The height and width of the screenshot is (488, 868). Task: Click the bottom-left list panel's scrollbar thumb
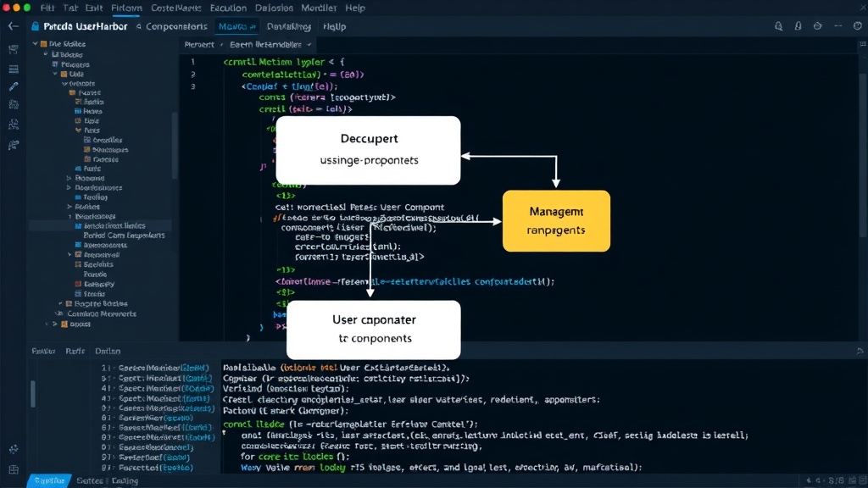33,393
